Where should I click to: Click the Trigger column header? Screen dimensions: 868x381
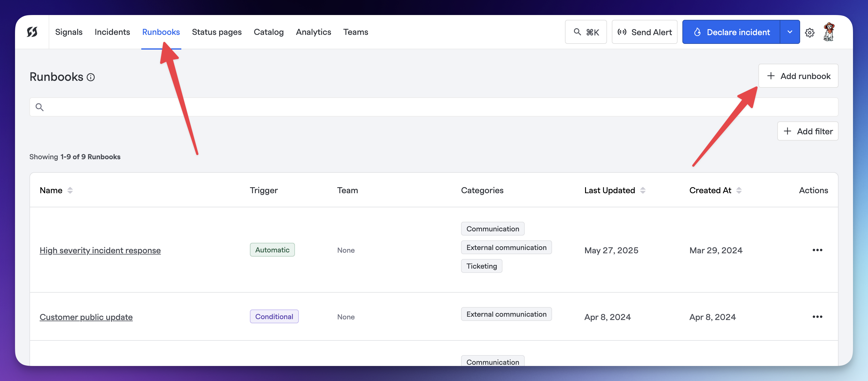(x=263, y=190)
